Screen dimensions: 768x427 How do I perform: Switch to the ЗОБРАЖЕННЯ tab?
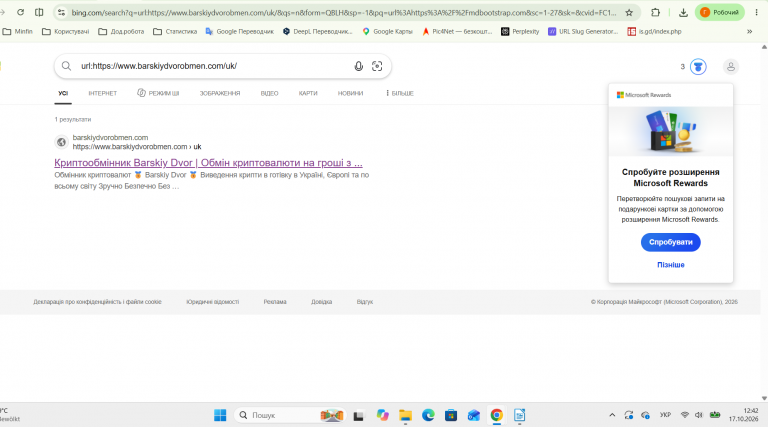tap(220, 93)
